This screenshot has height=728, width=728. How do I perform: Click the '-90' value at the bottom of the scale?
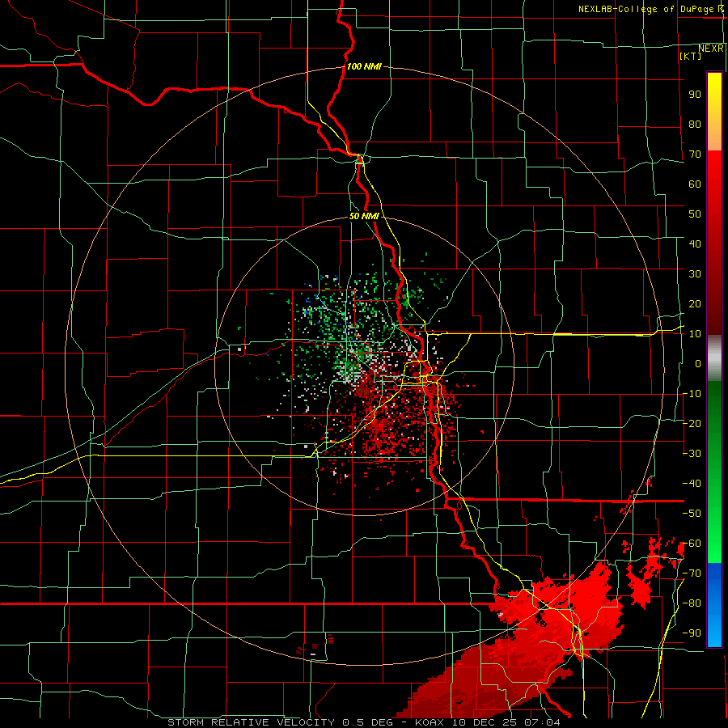pyautogui.click(x=692, y=633)
